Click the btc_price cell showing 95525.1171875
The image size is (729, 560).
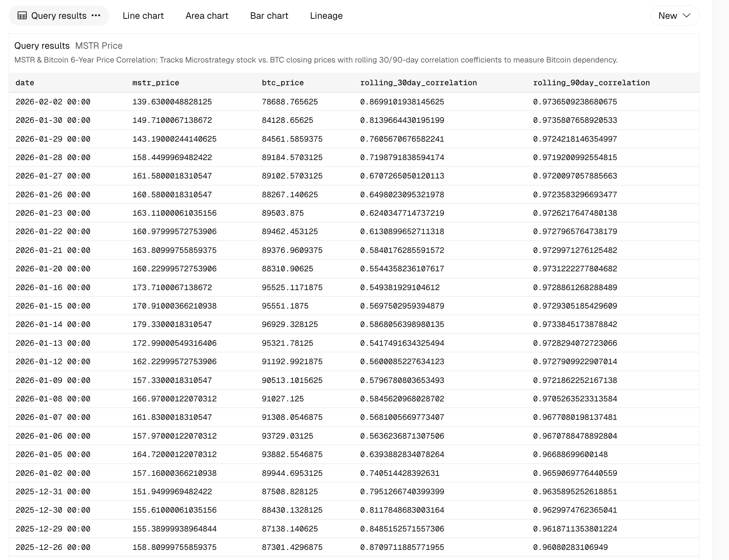[x=292, y=287]
